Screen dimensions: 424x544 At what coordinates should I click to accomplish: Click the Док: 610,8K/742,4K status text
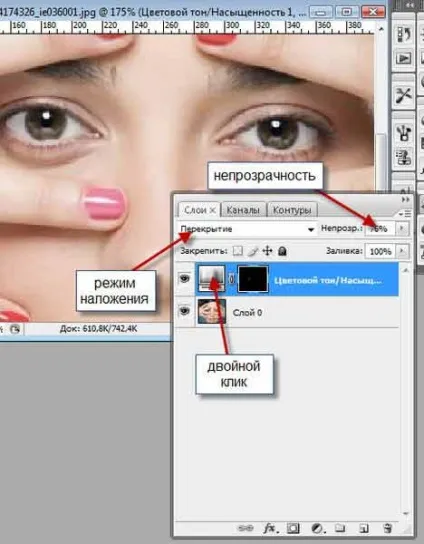tap(98, 329)
